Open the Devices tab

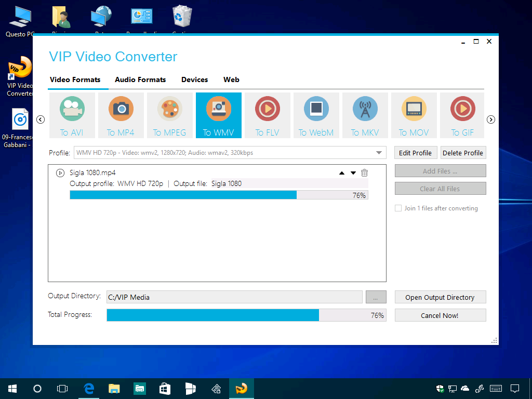195,79
